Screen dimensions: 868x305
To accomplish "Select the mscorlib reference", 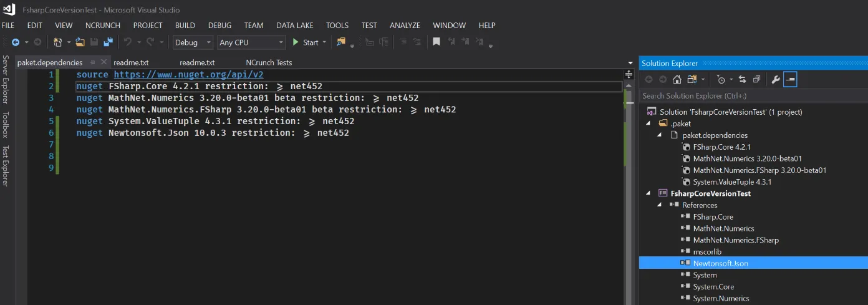I will click(707, 252).
